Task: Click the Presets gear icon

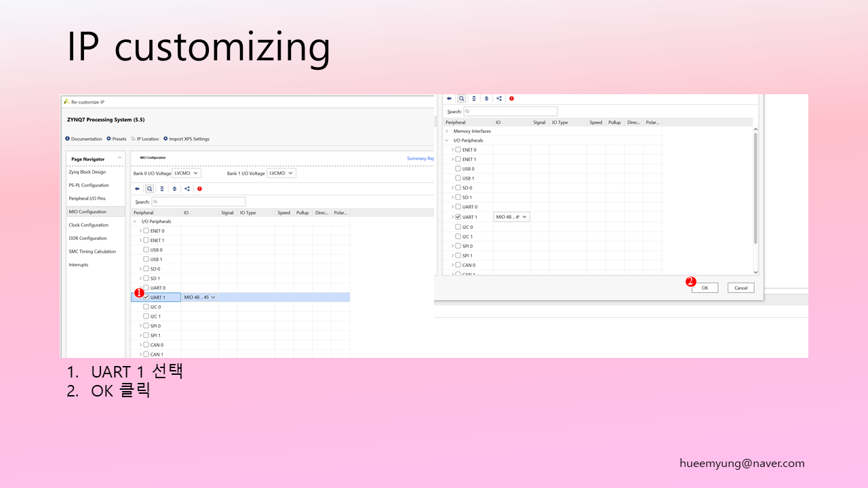Action: tap(108, 139)
